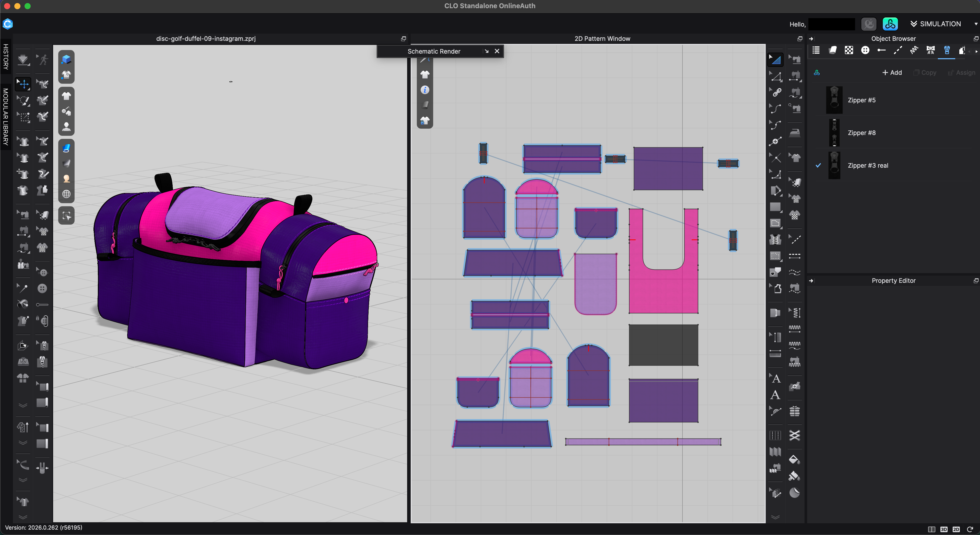980x535 pixels.
Task: Open the Fabric tab in Object Browser
Action: 832,50
